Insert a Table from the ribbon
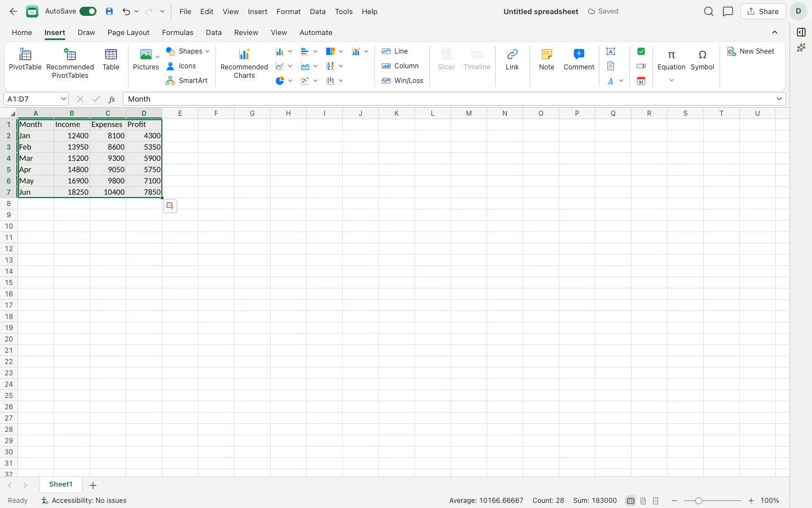 coord(111,59)
